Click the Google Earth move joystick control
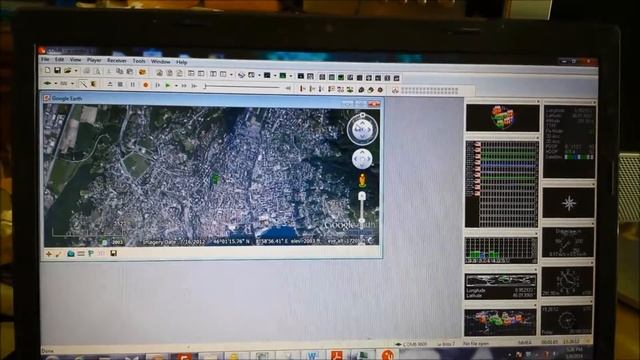Image resolution: width=640 pixels, height=360 pixels. [362, 159]
